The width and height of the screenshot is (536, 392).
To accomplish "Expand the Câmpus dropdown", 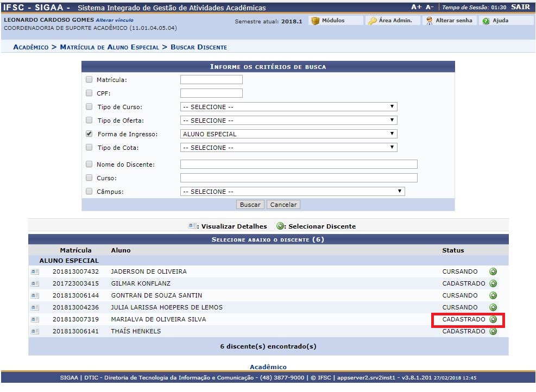I will click(292, 192).
